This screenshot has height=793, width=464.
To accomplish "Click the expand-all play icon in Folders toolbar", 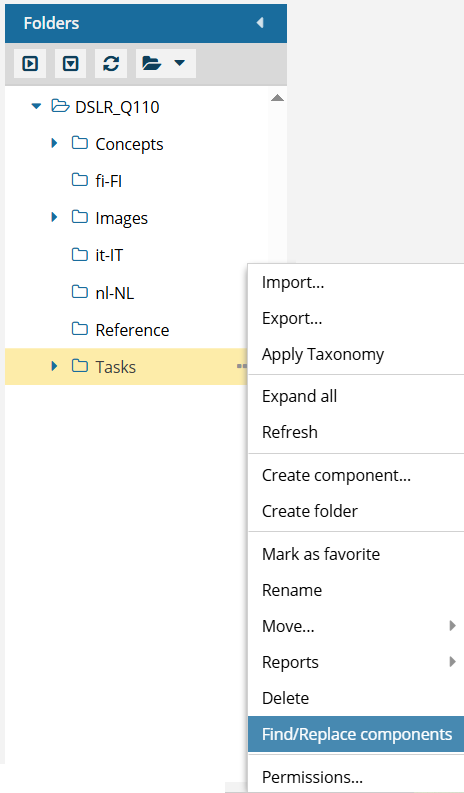I will click(x=30, y=64).
